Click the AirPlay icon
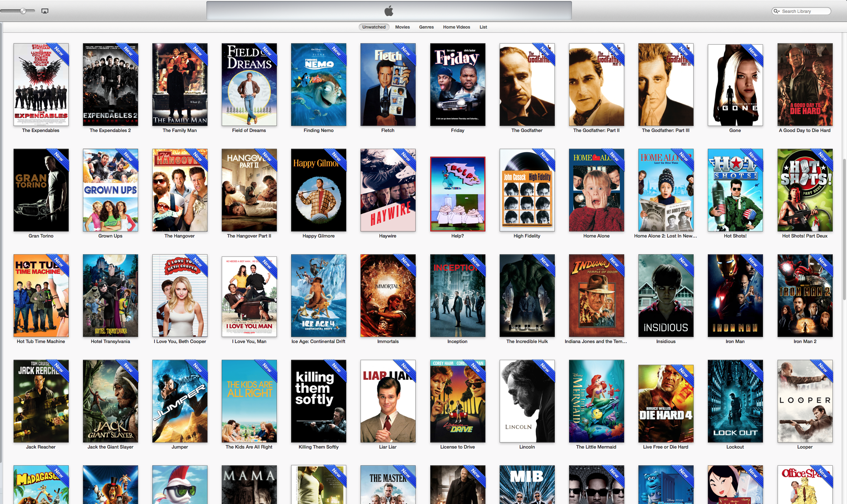The width and height of the screenshot is (847, 504). point(45,11)
